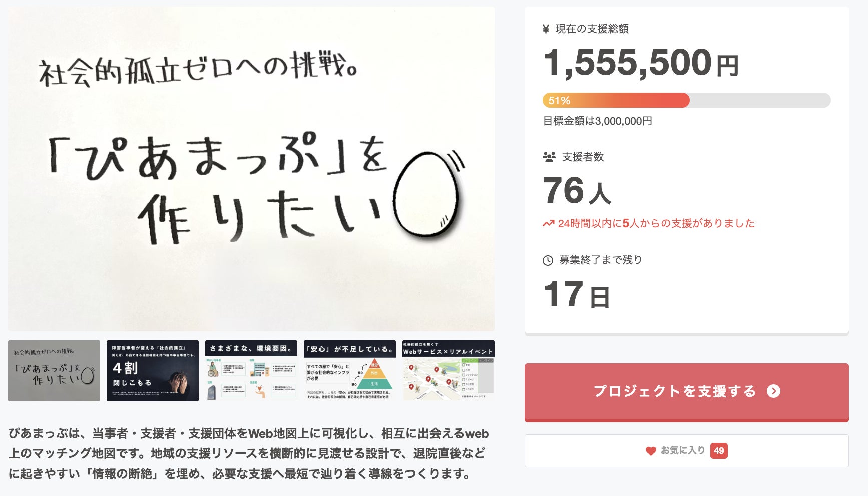The image size is (868, 496).
Task: Select the 4割 閉じこもる thumbnail
Action: [153, 371]
